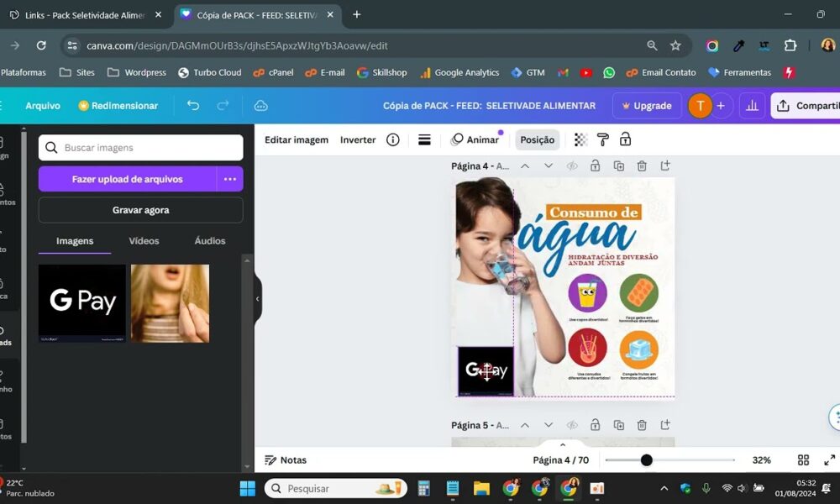Open the Arquivo menu
Image resolution: width=840 pixels, height=504 pixels.
[x=43, y=106]
